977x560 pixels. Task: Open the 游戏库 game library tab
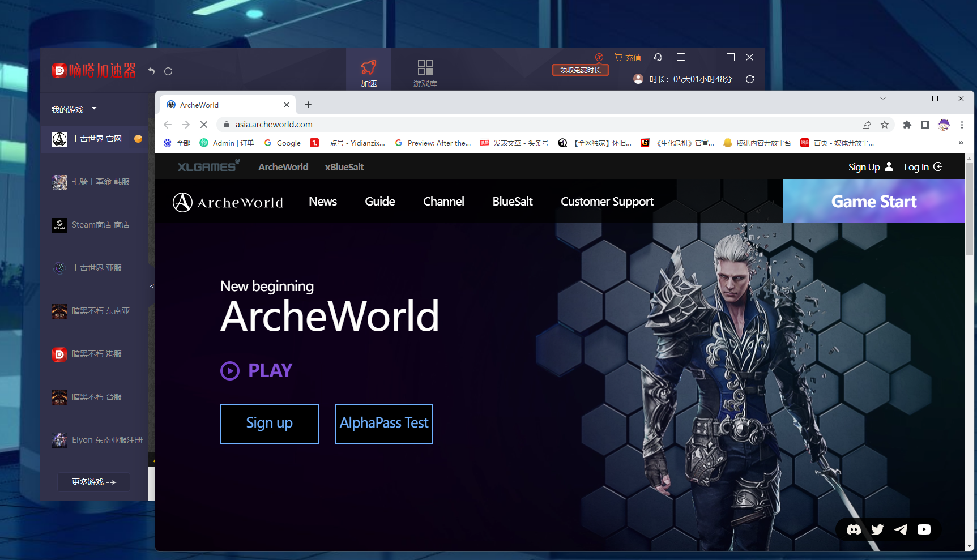pyautogui.click(x=425, y=73)
